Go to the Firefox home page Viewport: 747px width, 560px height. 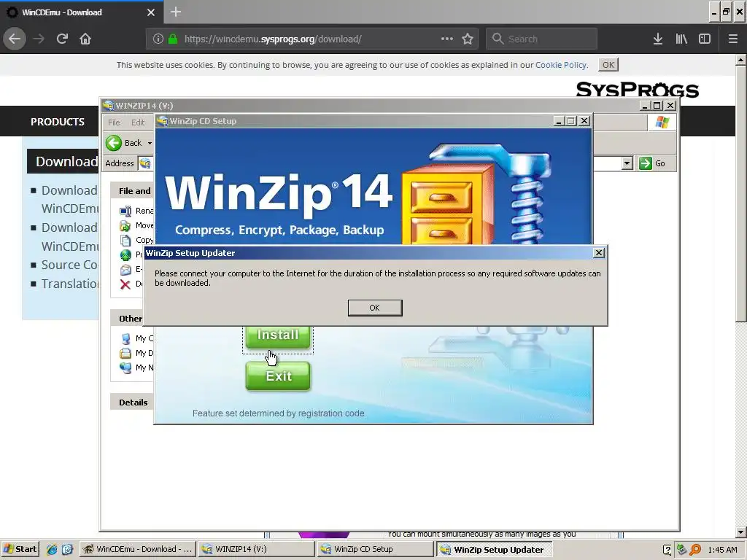[85, 39]
